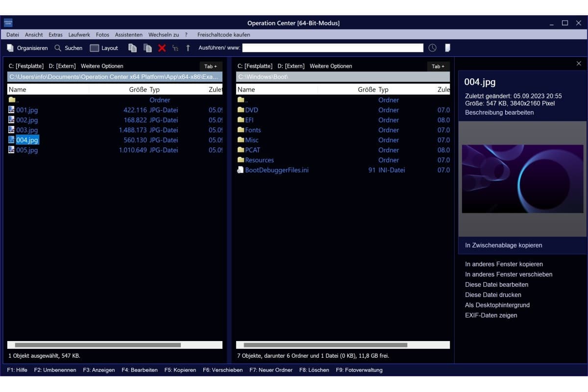Click In Zwischenablage kopieren link

pos(503,245)
